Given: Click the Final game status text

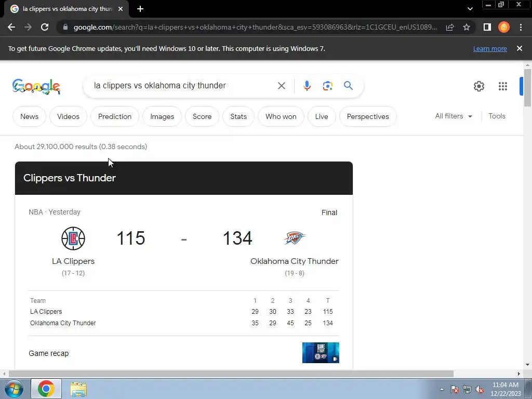Looking at the screenshot, I should click(329, 212).
